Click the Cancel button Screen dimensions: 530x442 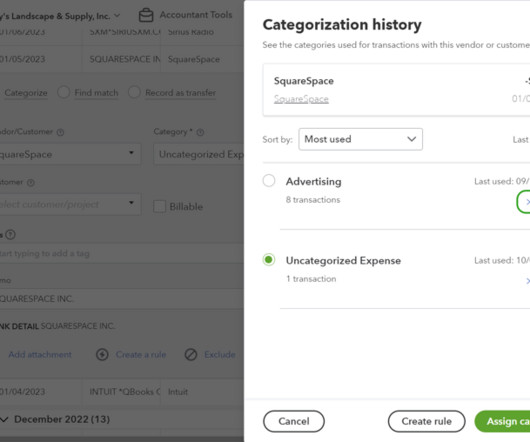coord(294,421)
